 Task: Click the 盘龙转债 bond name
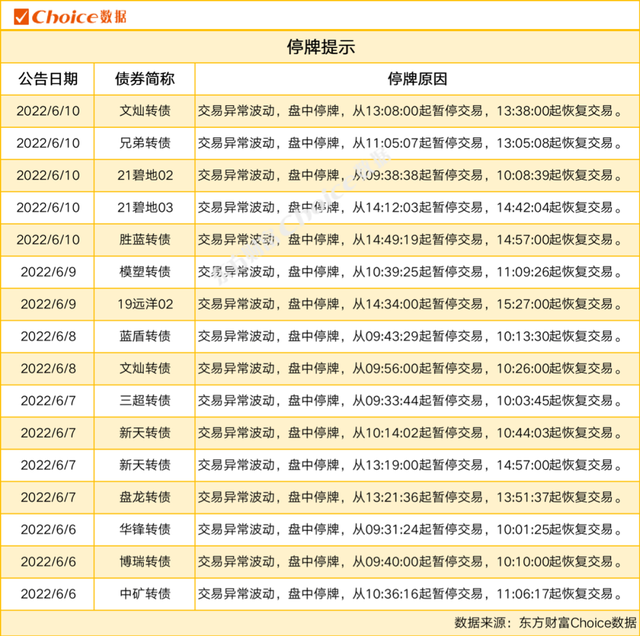tap(145, 497)
